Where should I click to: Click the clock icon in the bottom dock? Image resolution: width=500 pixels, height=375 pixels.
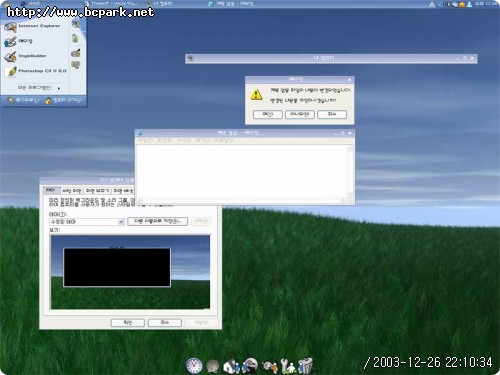pyautogui.click(x=194, y=366)
